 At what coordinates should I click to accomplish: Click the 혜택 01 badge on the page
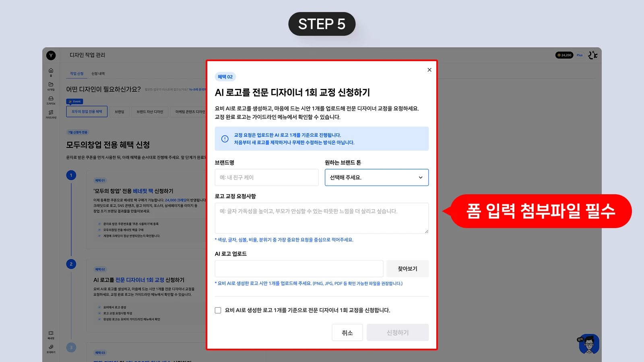click(x=100, y=181)
